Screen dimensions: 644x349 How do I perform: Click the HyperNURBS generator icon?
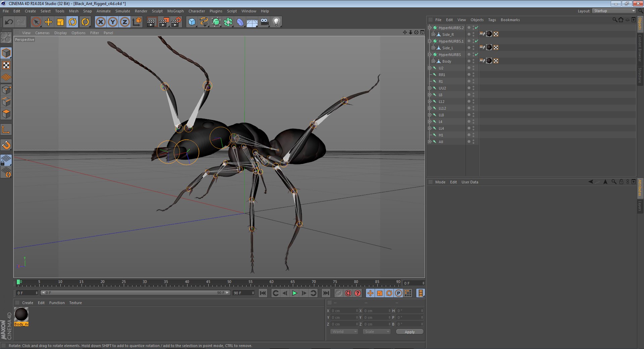[x=216, y=22]
